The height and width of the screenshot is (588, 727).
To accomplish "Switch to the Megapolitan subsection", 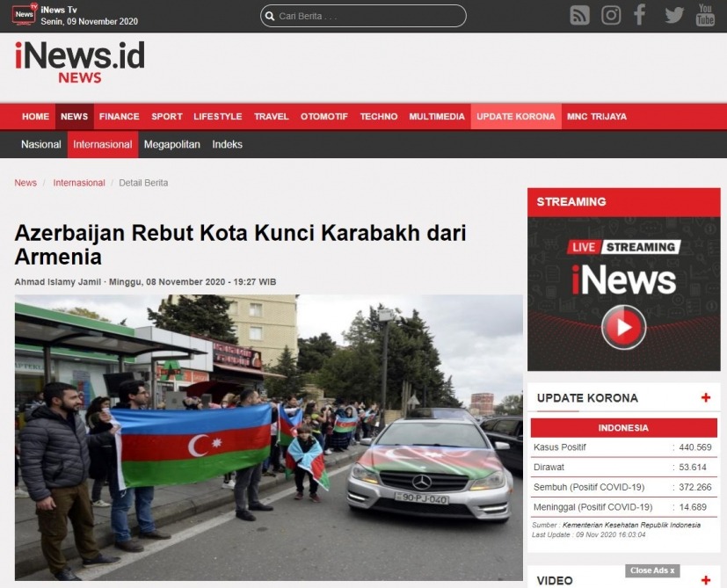I will [x=172, y=144].
